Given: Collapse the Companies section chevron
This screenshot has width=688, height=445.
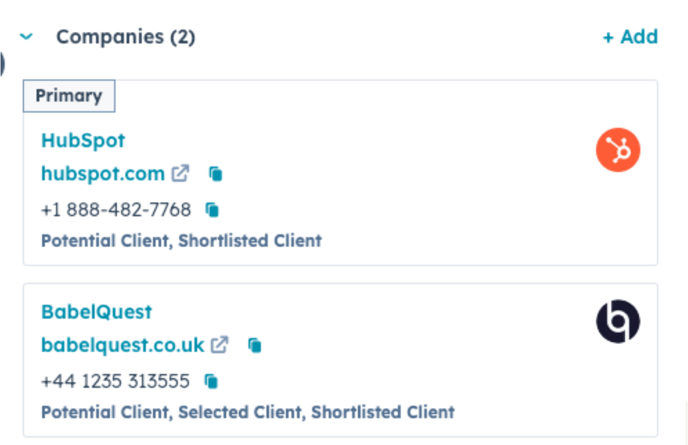Looking at the screenshot, I should [x=26, y=36].
